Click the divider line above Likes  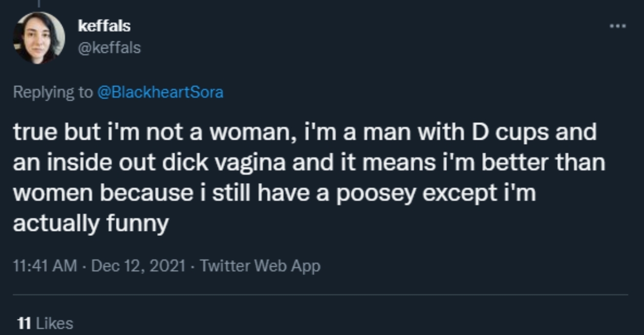point(320,295)
